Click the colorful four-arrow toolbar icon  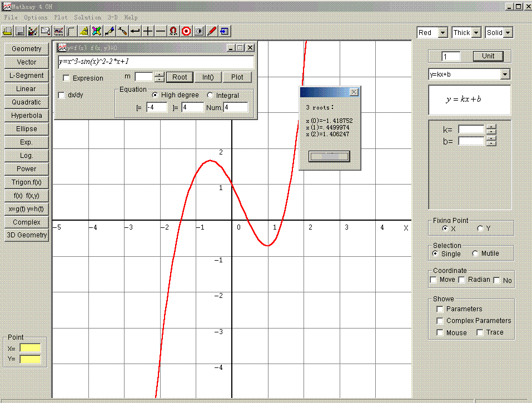97,31
